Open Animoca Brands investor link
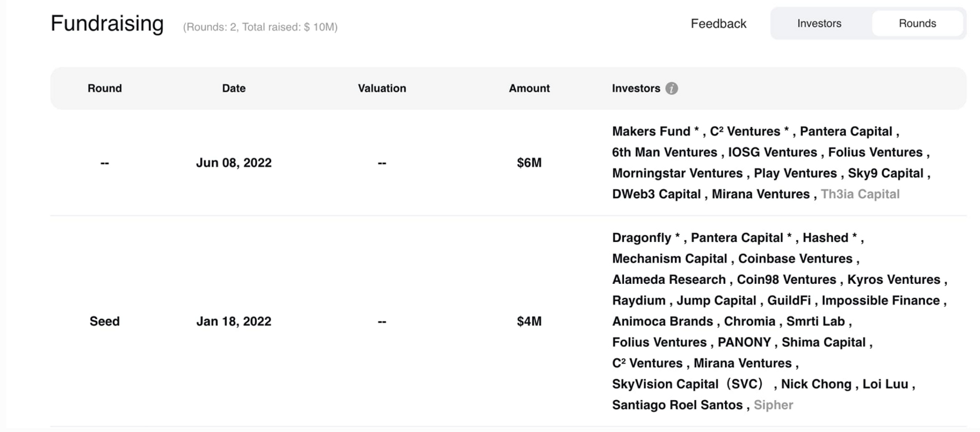The image size is (980, 432). click(x=662, y=322)
